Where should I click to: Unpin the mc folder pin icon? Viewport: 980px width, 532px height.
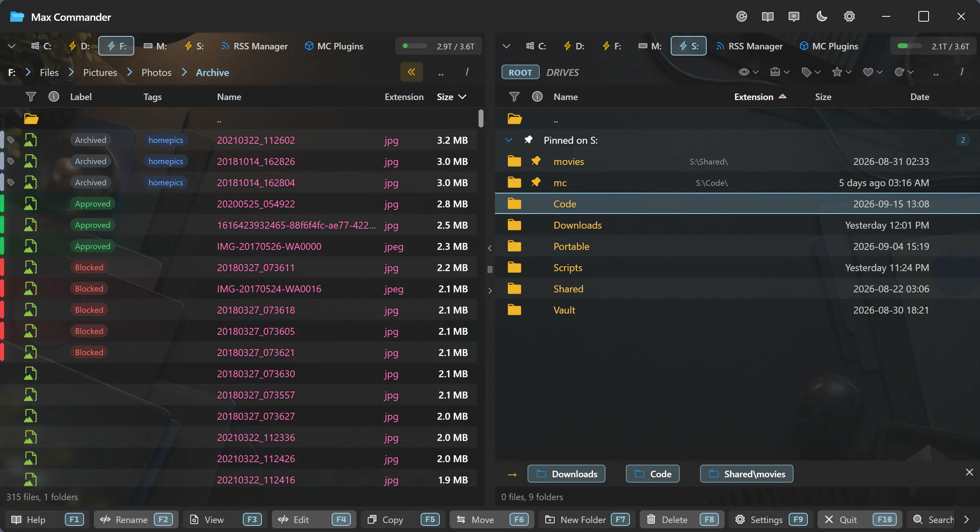[536, 182]
